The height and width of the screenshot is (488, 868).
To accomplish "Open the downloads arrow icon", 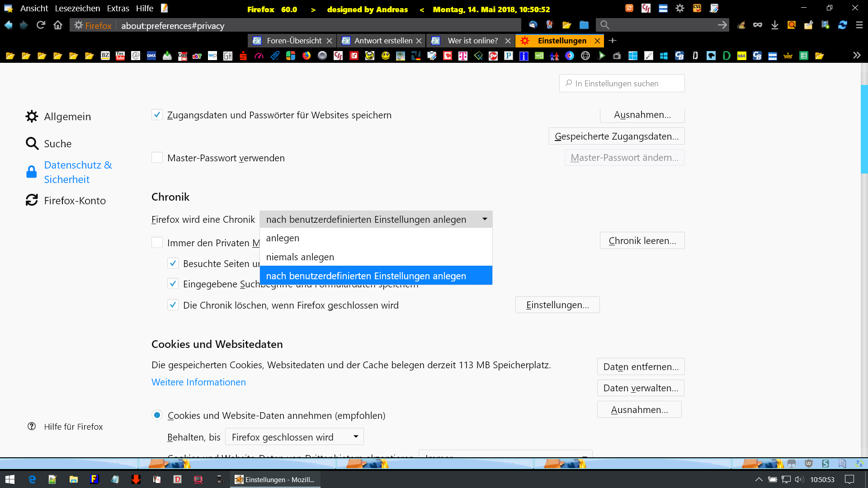I will pyautogui.click(x=775, y=25).
